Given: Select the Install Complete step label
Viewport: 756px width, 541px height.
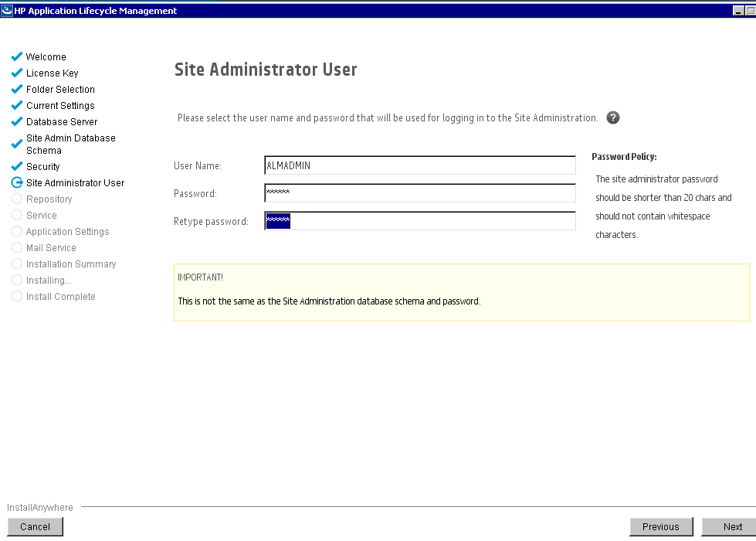Looking at the screenshot, I should 61,296.
